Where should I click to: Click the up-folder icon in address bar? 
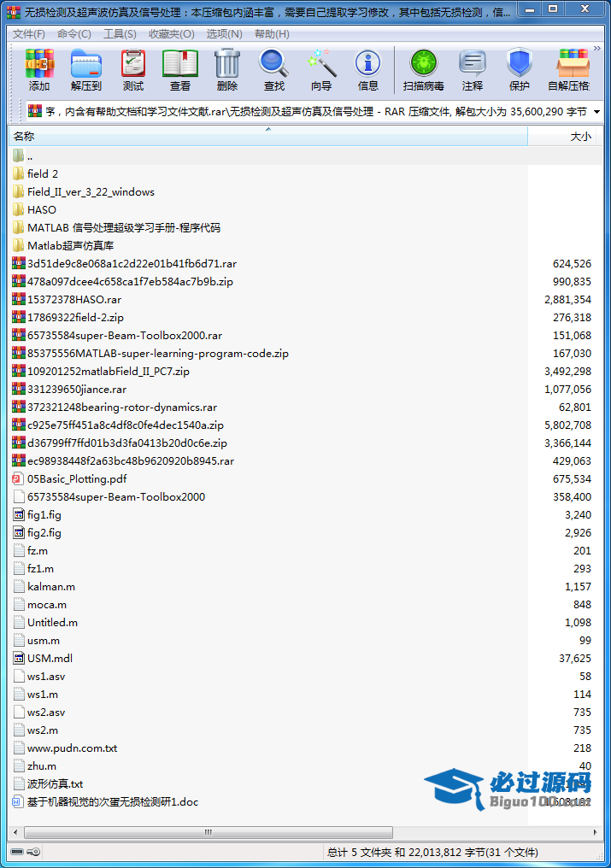pyautogui.click(x=35, y=111)
